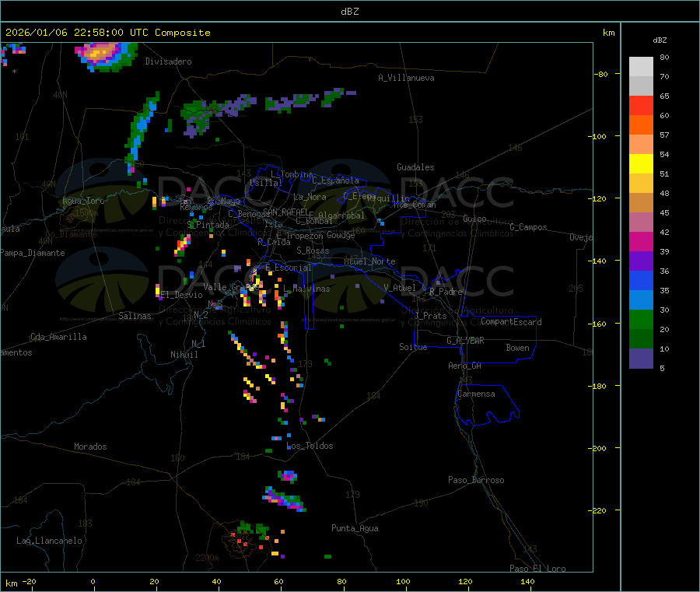This screenshot has width=700, height=592.
Task: Click the 'Los_Toldos' place label
Action: pos(310,446)
